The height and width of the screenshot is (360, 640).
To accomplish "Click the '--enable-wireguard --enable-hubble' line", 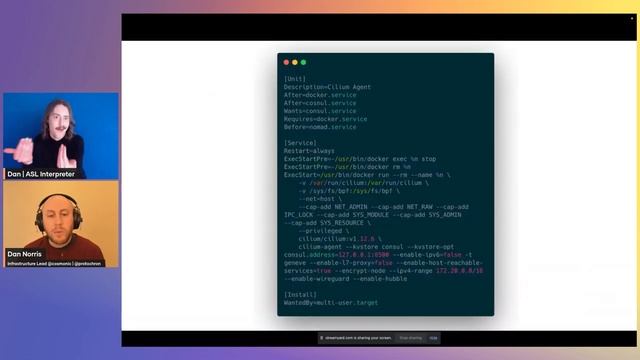I will point(345,279).
